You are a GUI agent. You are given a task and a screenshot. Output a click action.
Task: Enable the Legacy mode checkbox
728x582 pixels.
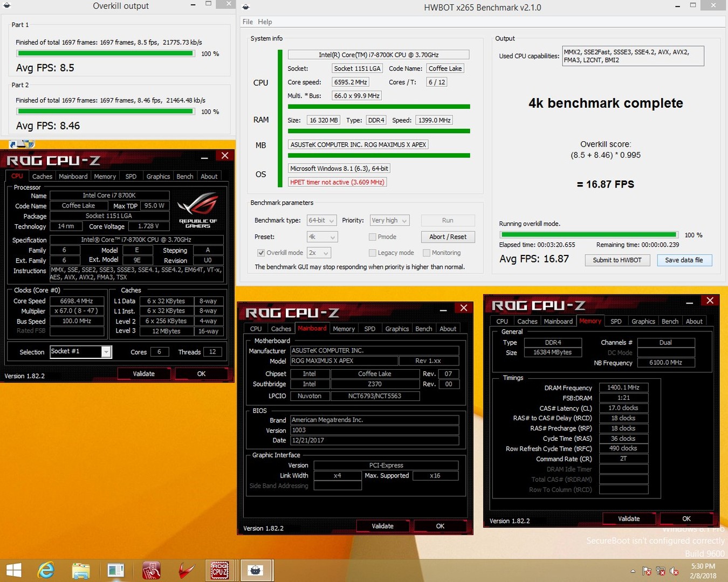tap(372, 253)
